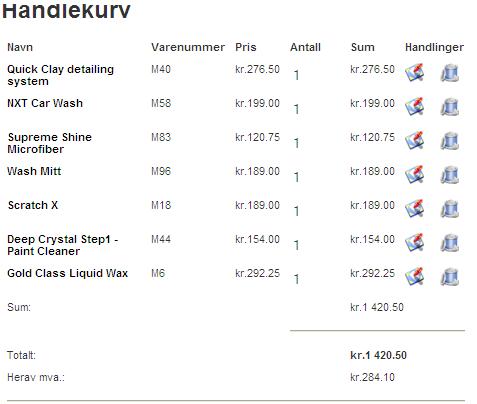The image size is (477, 404).
Task: Open the NXT Car Wash product link
Action: pyautogui.click(x=45, y=103)
